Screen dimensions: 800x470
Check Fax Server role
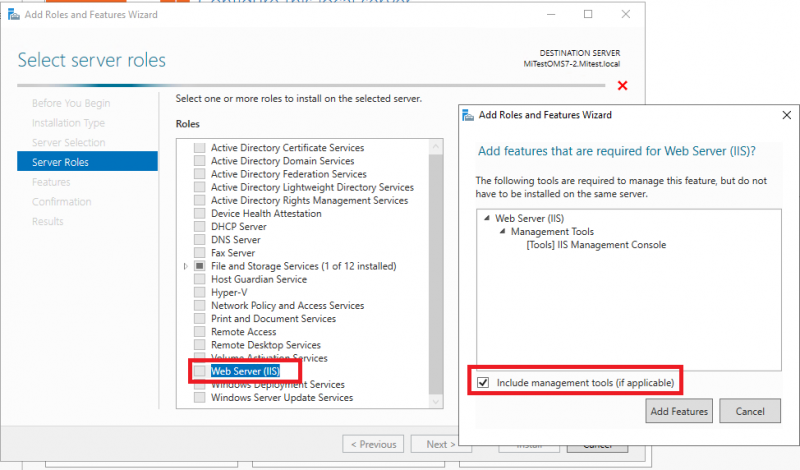[x=199, y=253]
